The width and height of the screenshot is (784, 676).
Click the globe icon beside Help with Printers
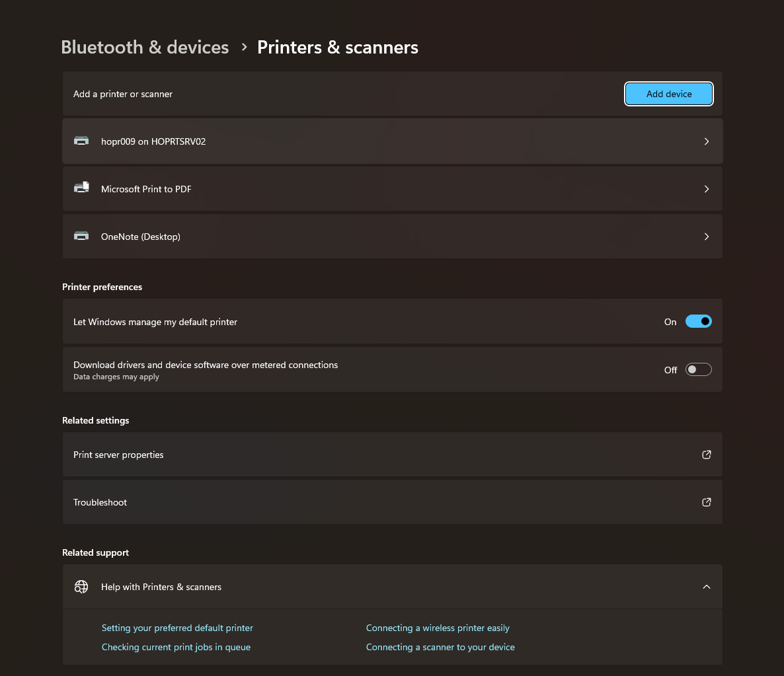81,587
